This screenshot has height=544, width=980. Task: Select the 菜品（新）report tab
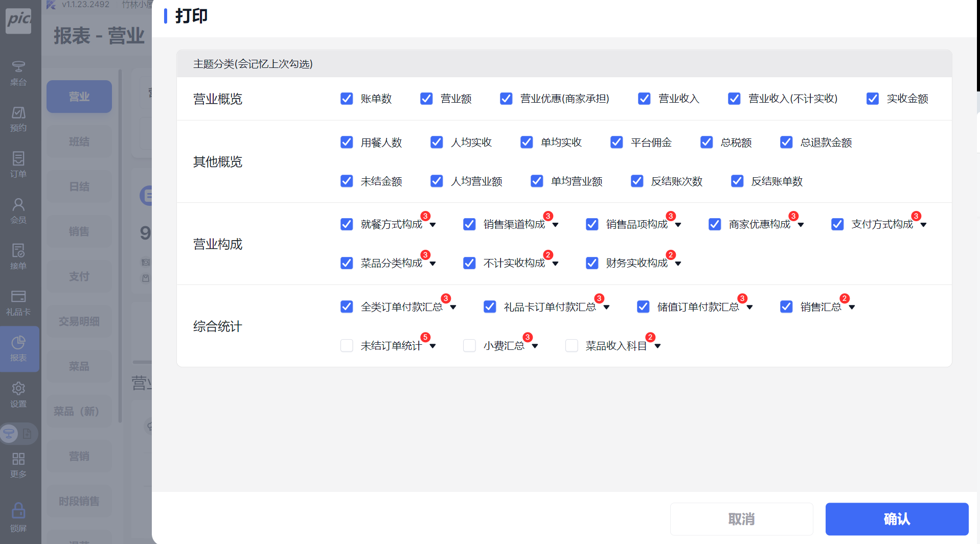[79, 411]
